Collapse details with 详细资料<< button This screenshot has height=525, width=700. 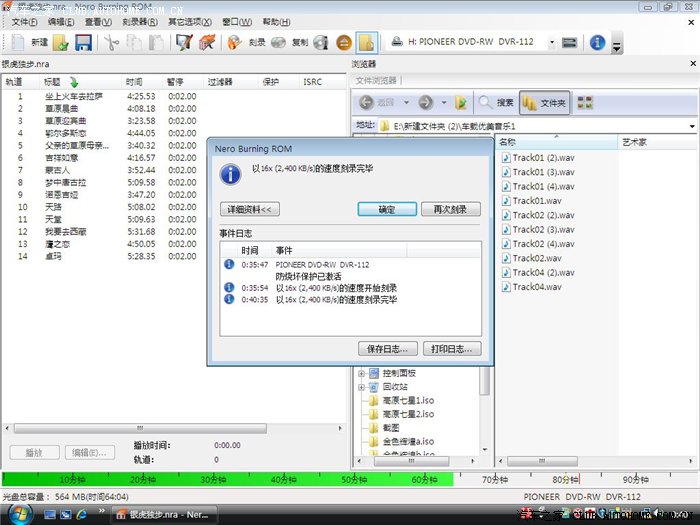point(250,209)
